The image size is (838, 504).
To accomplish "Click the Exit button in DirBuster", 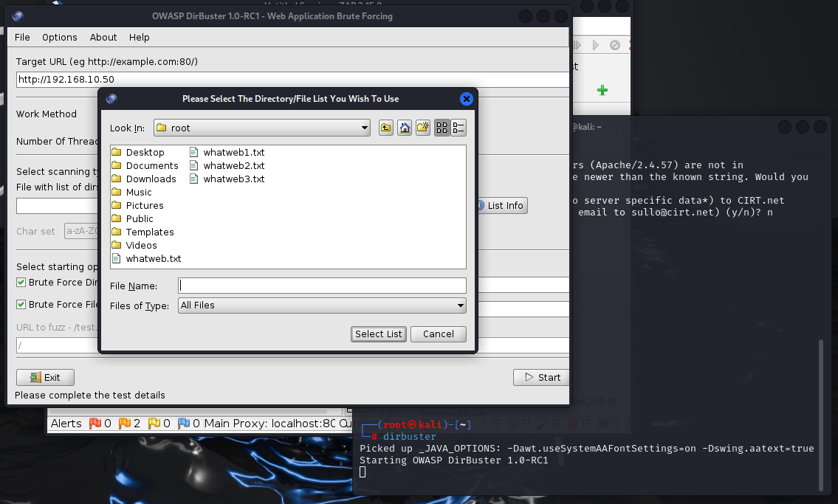I will pos(46,378).
